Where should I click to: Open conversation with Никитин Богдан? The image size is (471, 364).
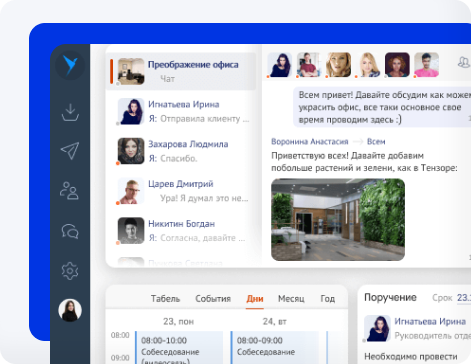[x=181, y=231]
